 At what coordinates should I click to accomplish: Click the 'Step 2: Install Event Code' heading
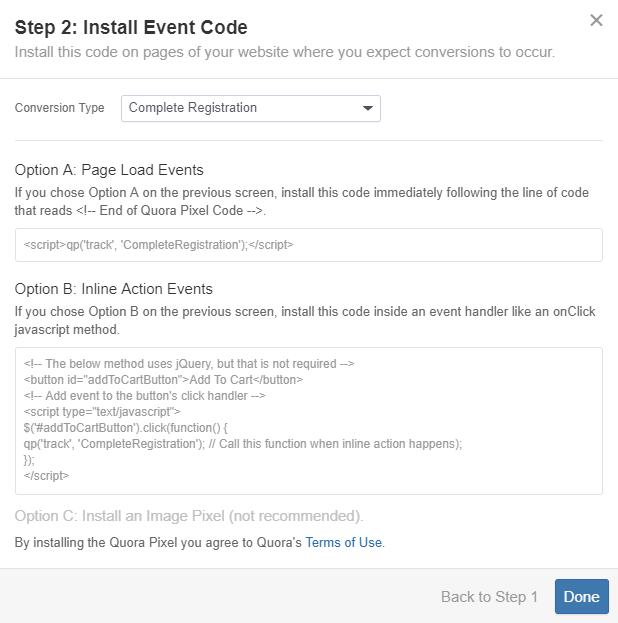click(x=131, y=27)
